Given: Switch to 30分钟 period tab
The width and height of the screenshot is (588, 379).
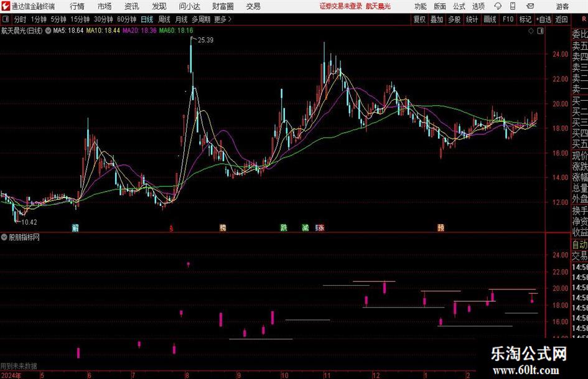Looking at the screenshot, I should 103,19.
